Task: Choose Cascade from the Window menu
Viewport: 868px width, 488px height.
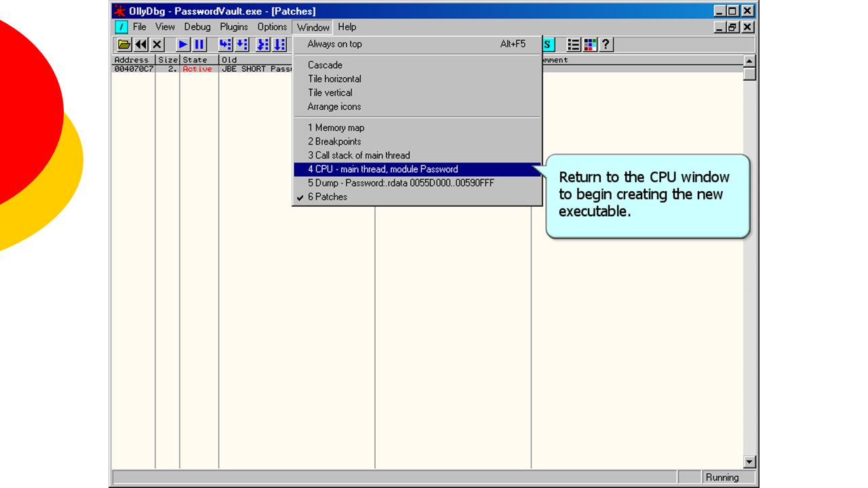Action: click(417, 65)
